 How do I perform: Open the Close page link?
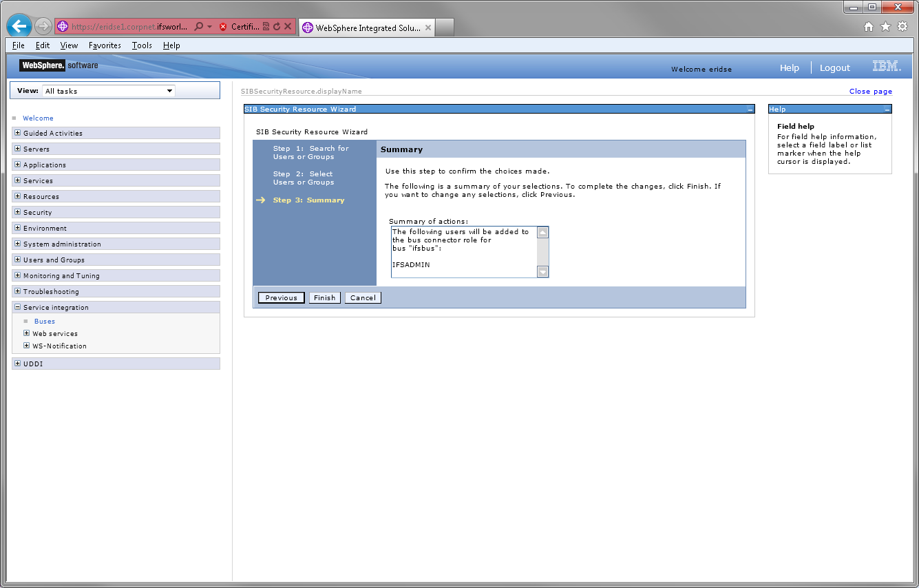pos(871,90)
